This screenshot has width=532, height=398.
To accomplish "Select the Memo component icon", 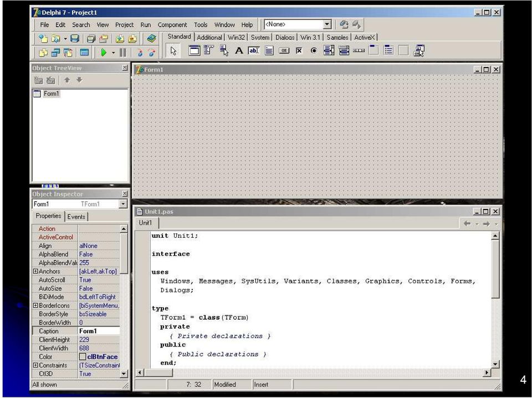I will click(x=269, y=50).
